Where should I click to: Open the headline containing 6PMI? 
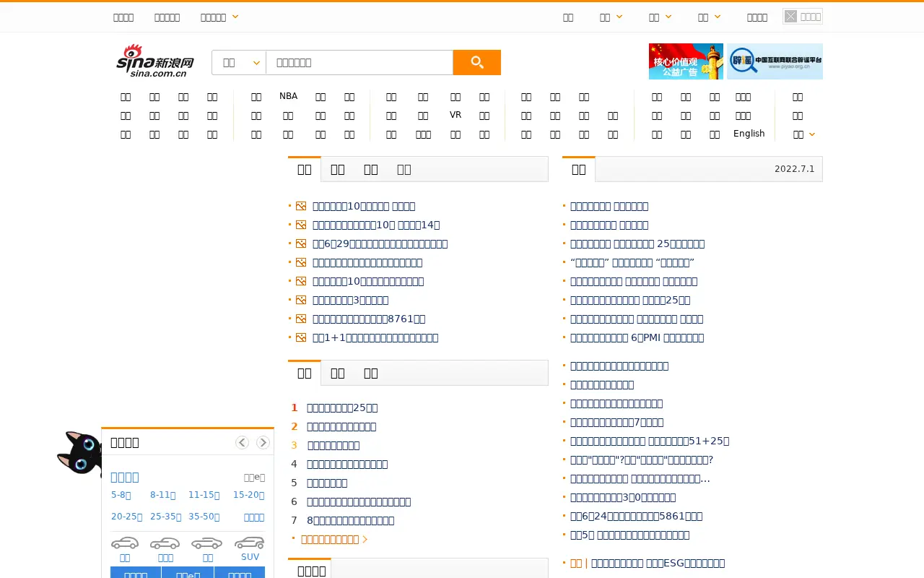[637, 337]
